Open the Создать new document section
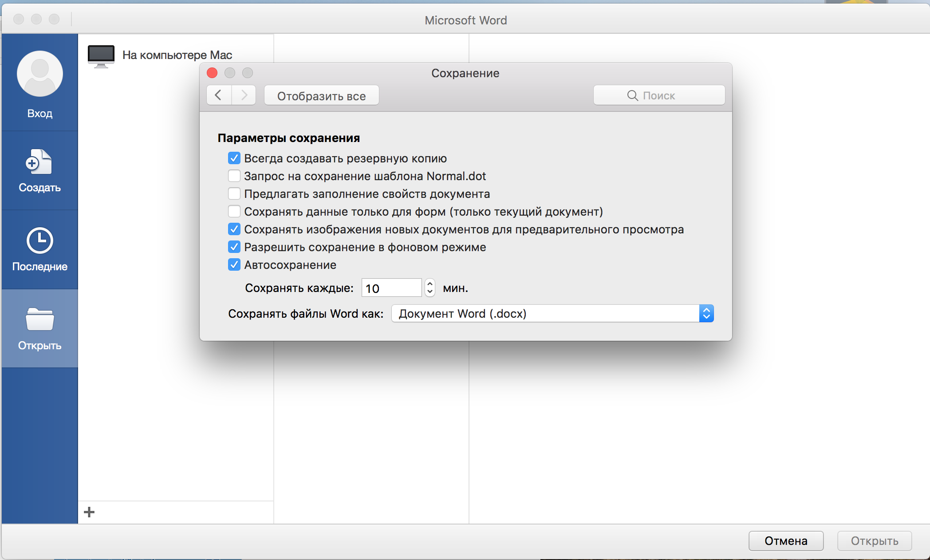The image size is (930, 560). (x=39, y=171)
